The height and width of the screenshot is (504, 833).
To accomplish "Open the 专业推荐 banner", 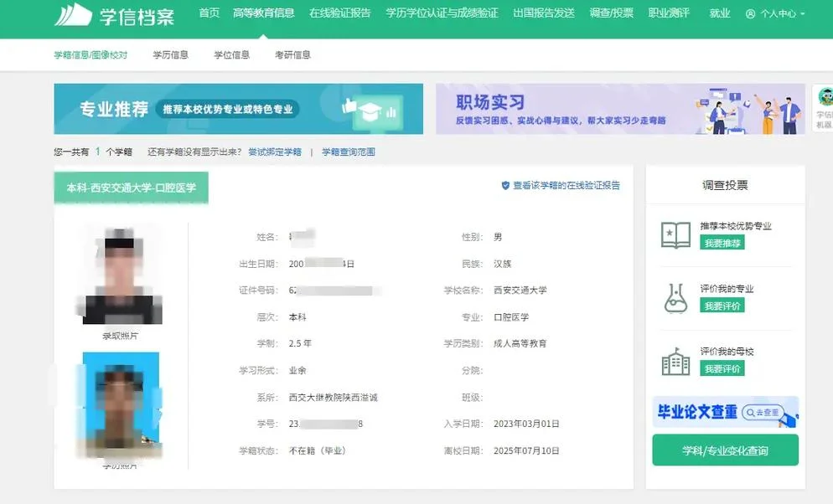I will pos(239,109).
